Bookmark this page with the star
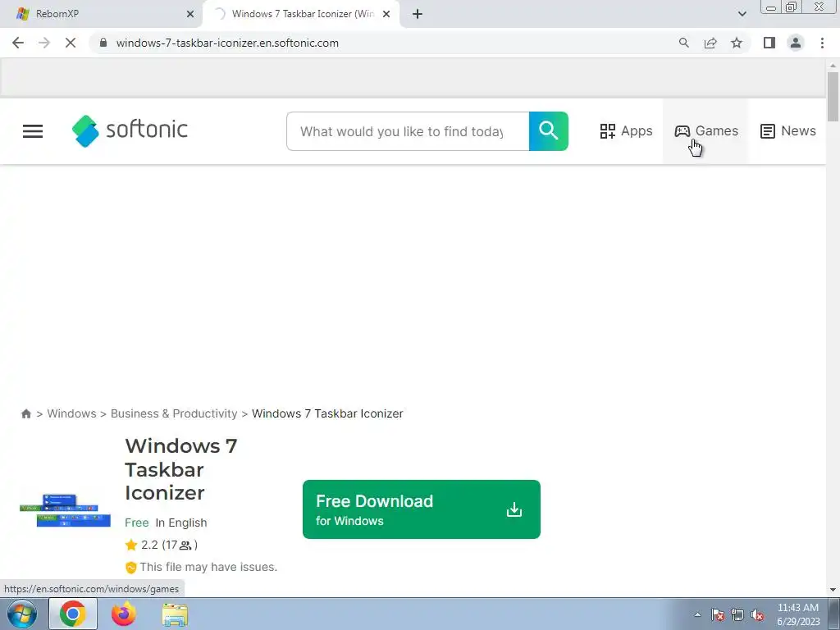The image size is (840, 630). click(737, 43)
